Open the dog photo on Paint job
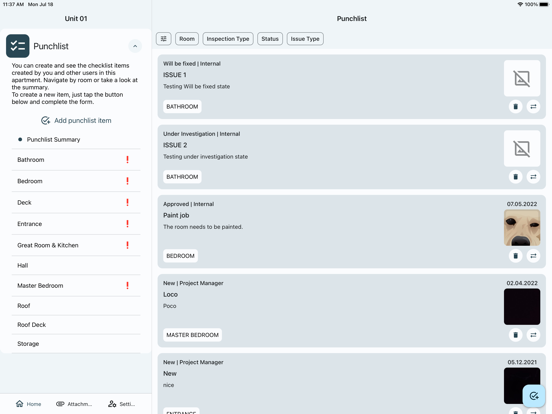The width and height of the screenshot is (552, 414). click(522, 228)
